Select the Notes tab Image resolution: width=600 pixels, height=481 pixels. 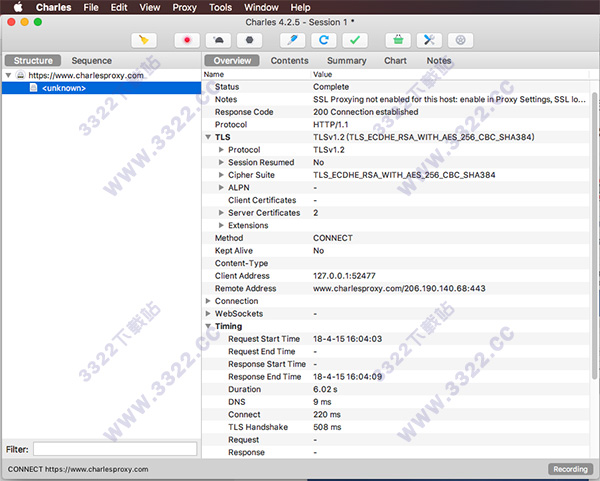[x=439, y=60]
